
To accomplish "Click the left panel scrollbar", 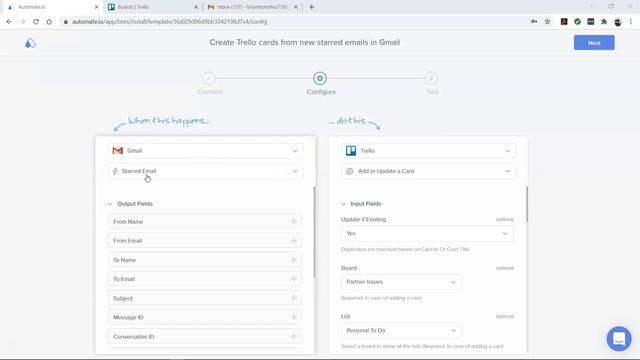I will tap(314, 233).
